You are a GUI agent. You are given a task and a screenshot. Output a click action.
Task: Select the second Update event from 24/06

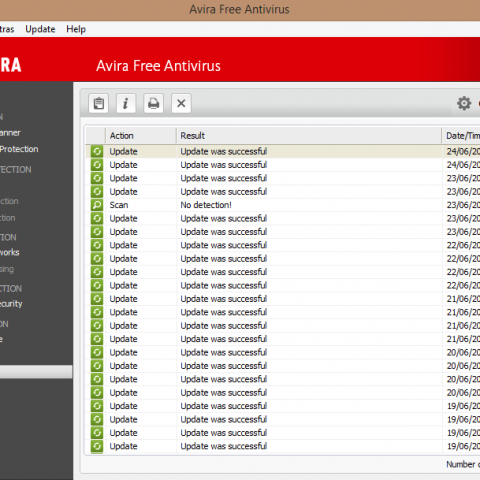coord(283,165)
